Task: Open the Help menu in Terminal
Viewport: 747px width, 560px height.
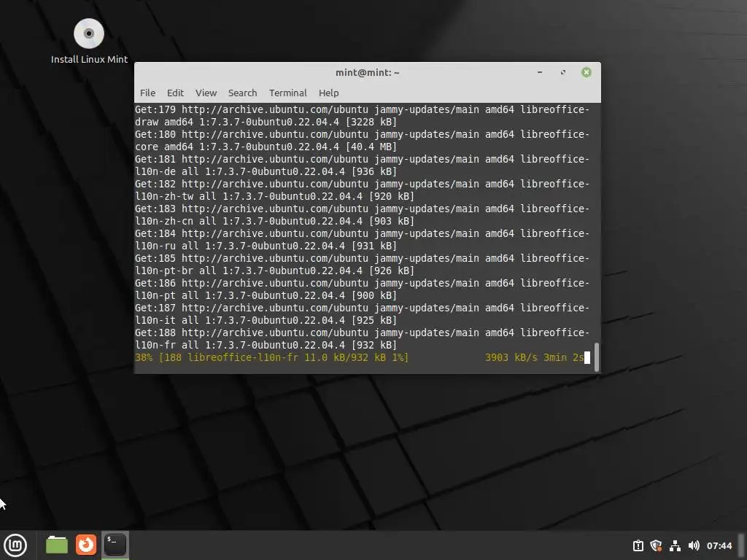Action: pos(329,93)
